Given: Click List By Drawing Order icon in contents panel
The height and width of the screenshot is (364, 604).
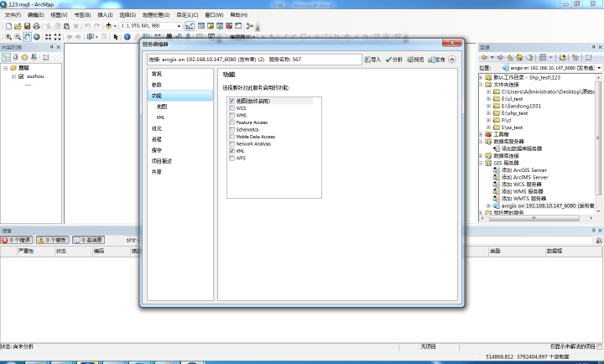Looking at the screenshot, I should tap(6, 57).
